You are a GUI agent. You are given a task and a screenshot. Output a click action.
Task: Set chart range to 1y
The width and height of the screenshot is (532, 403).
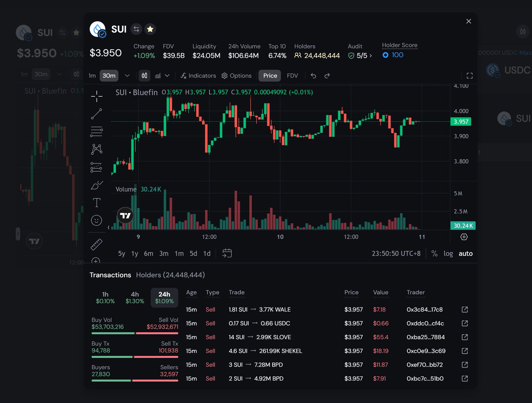135,253
